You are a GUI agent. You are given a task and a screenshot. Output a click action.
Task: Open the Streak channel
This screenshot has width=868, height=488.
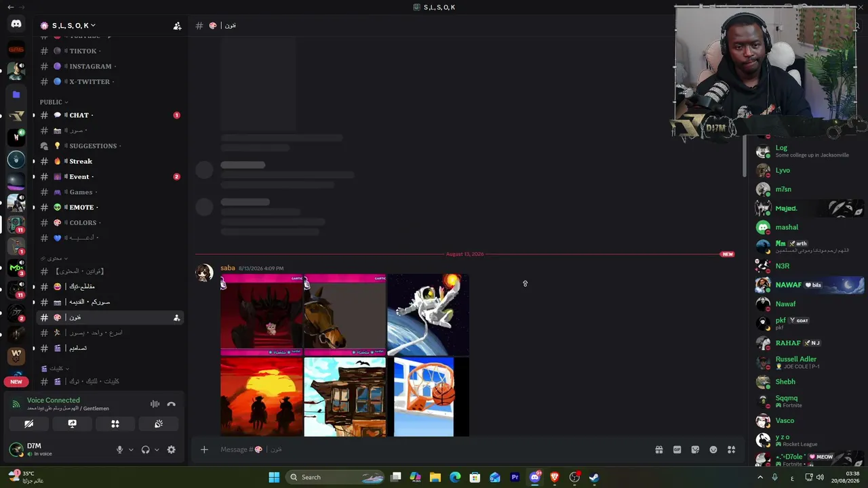pos(108,161)
